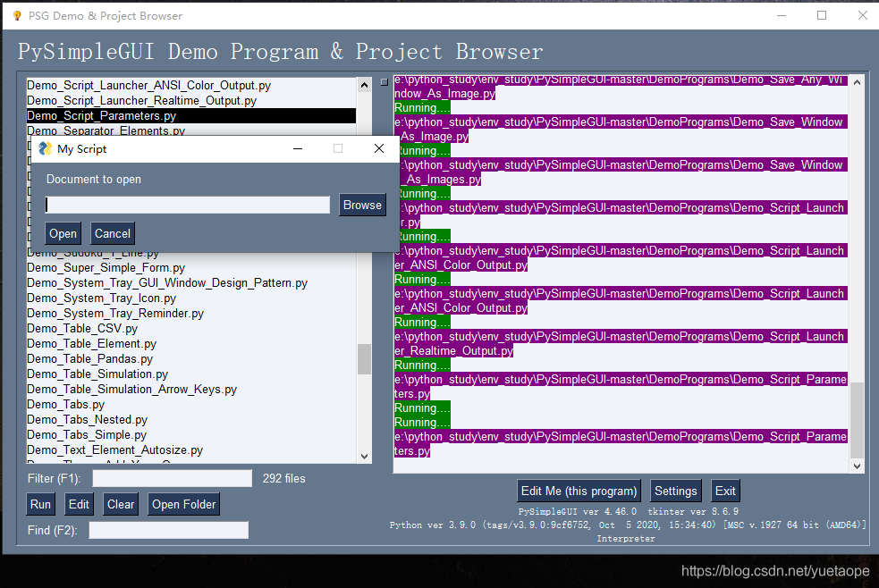Open the Settings button
879x588 pixels.
pyautogui.click(x=675, y=491)
